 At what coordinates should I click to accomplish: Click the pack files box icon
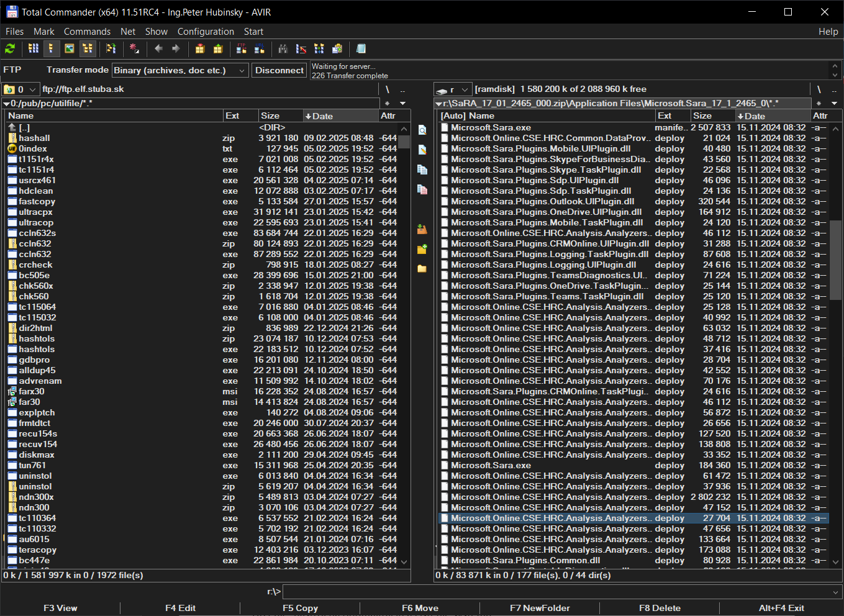pos(200,48)
